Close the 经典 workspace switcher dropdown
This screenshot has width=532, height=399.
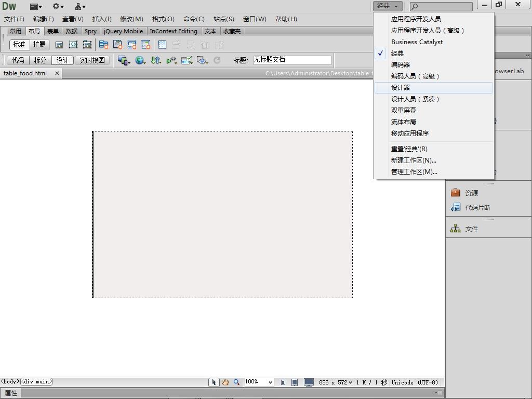[387, 6]
